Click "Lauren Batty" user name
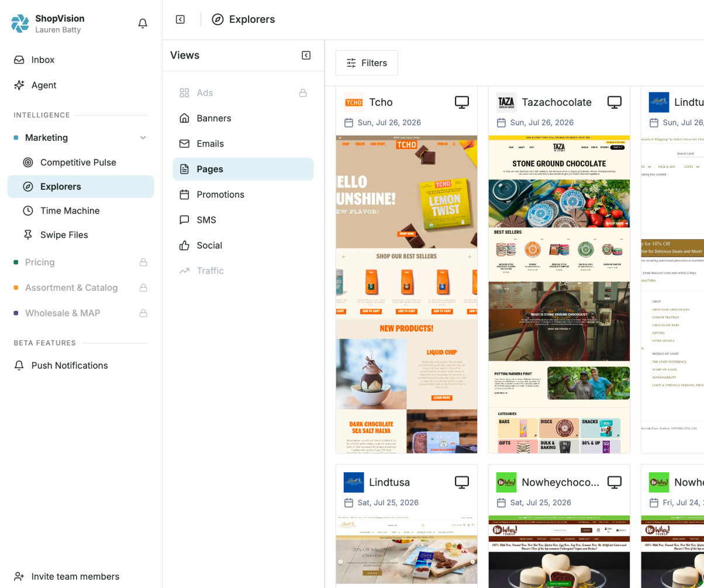Viewport: 704px width, 588px height. pyautogui.click(x=58, y=30)
